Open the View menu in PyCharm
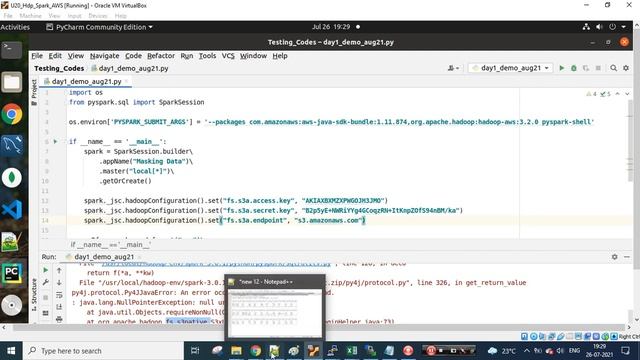This screenshot has width=640, height=360. pyautogui.click(x=76, y=56)
